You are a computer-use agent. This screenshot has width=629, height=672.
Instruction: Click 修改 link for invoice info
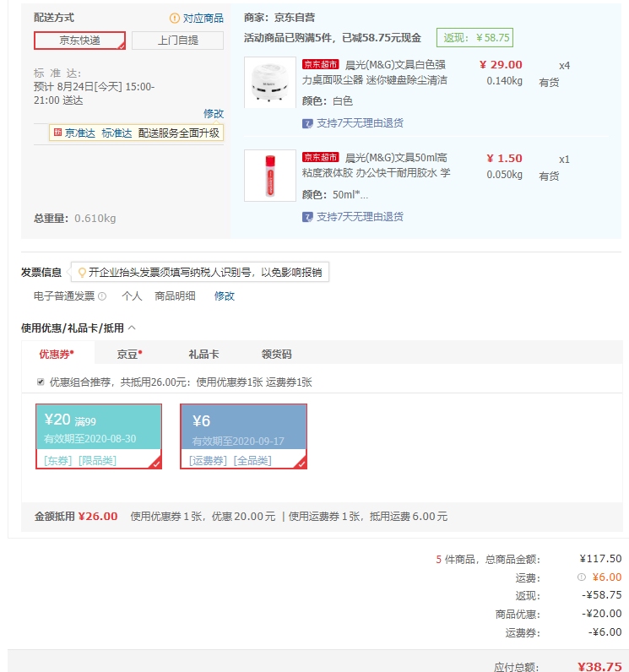[224, 296]
